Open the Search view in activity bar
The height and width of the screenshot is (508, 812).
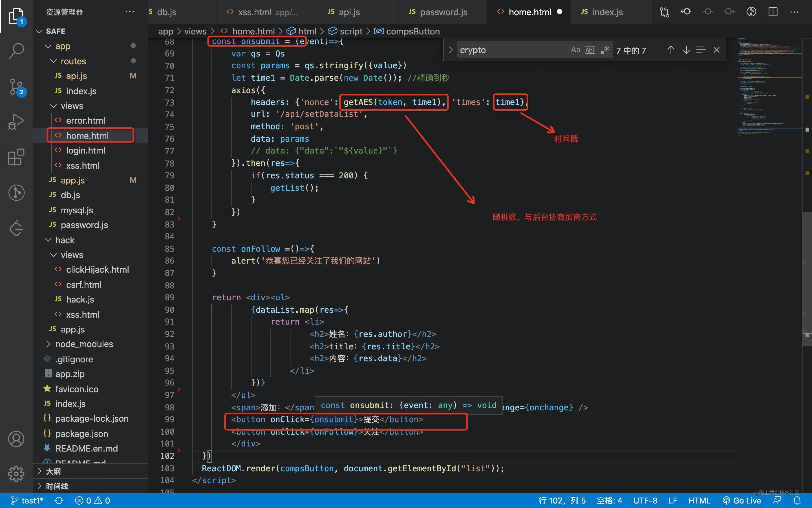pos(16,51)
